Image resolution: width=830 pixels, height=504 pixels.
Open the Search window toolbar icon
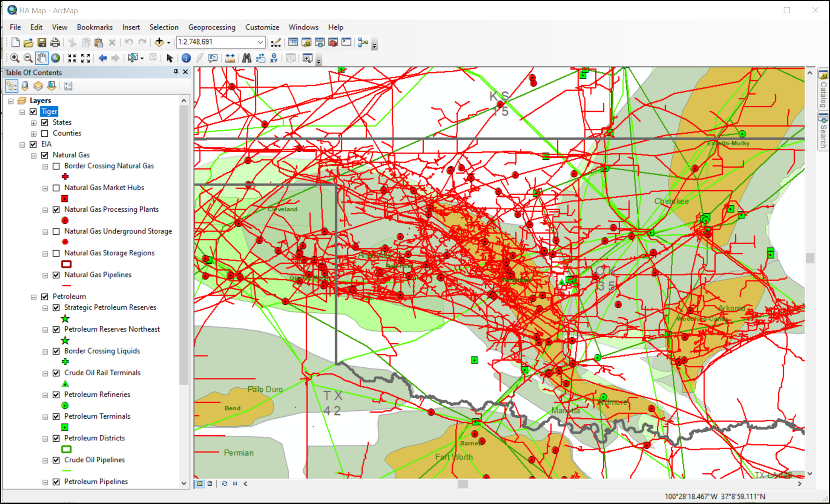320,42
